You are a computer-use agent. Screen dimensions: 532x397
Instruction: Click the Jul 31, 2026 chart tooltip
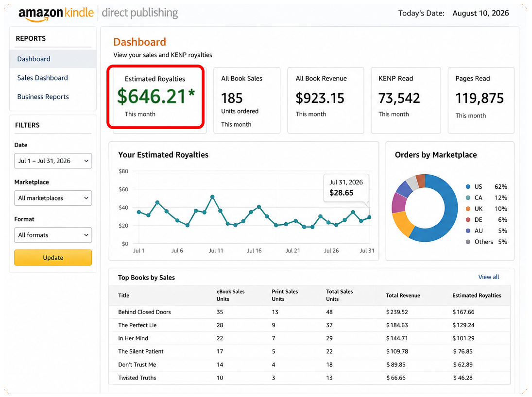tap(346, 188)
